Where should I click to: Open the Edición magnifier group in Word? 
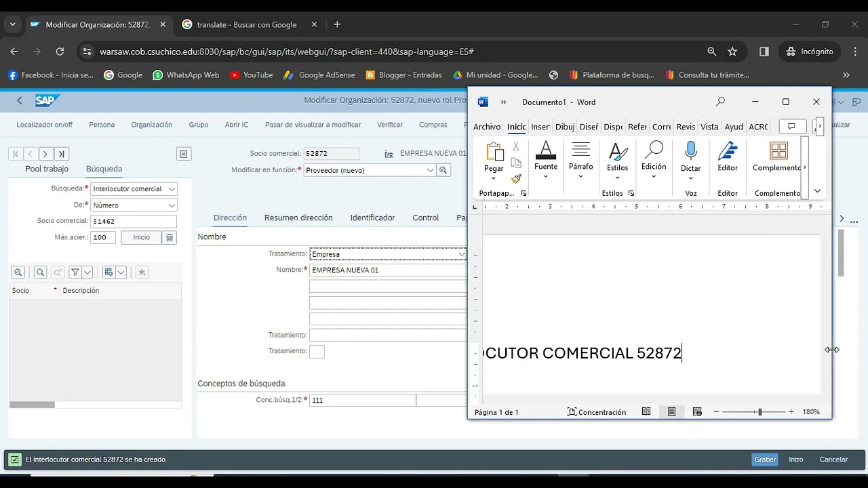[654, 160]
